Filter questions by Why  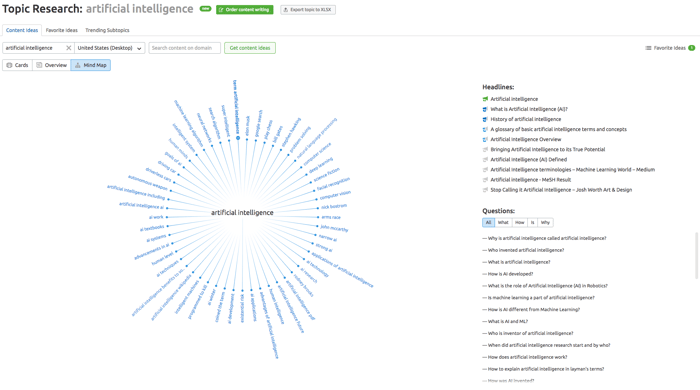pos(545,222)
